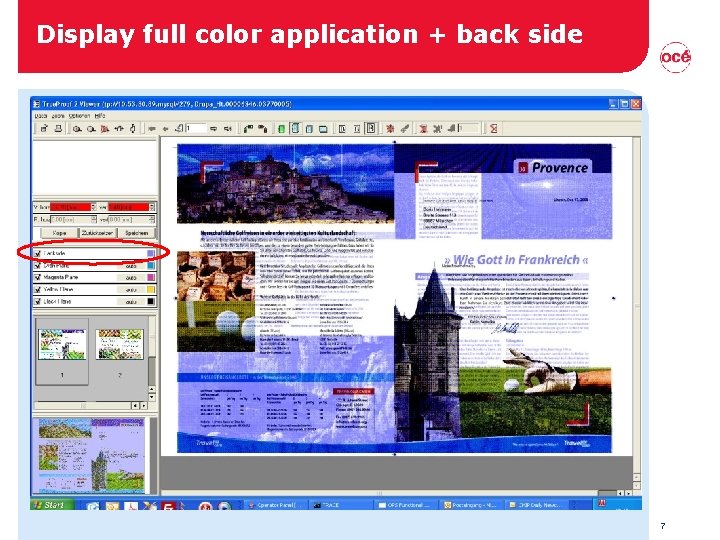720x540 pixels.
Task: Go to next page arrow icon
Action: 214,129
